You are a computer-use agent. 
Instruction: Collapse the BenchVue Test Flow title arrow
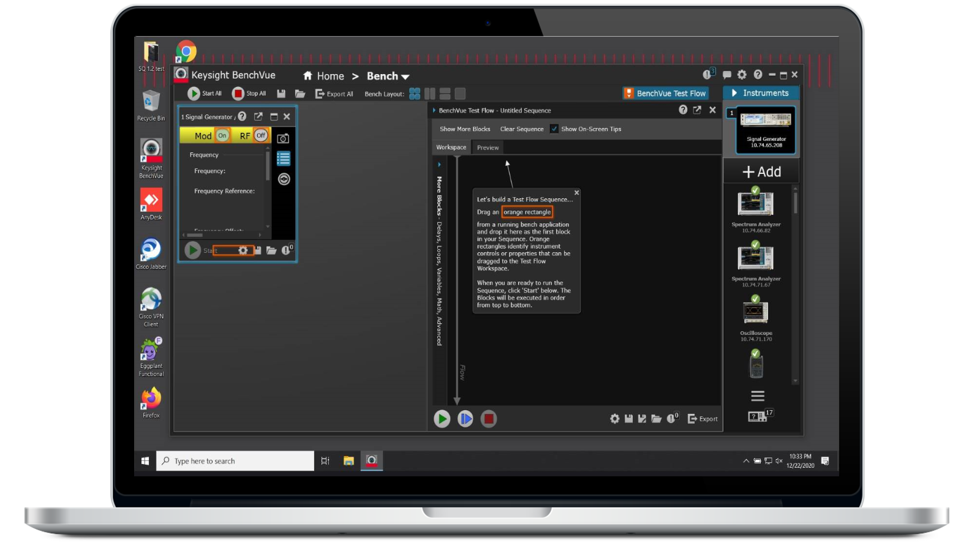point(434,111)
